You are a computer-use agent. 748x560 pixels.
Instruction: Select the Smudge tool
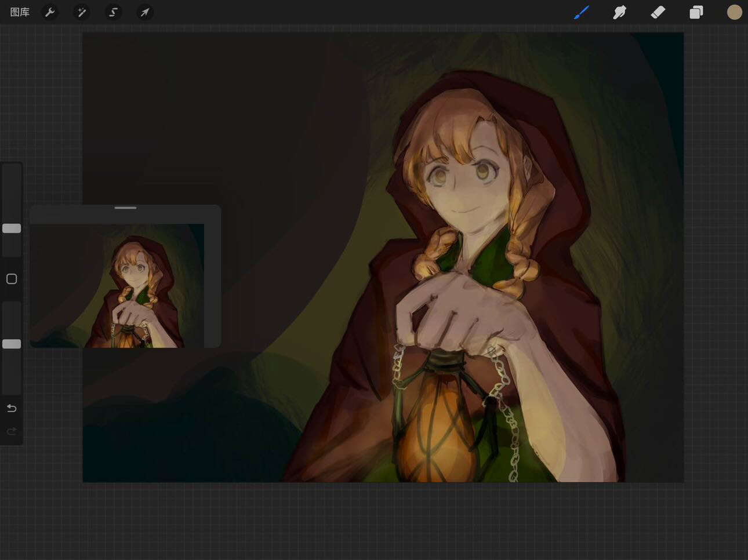tap(620, 12)
